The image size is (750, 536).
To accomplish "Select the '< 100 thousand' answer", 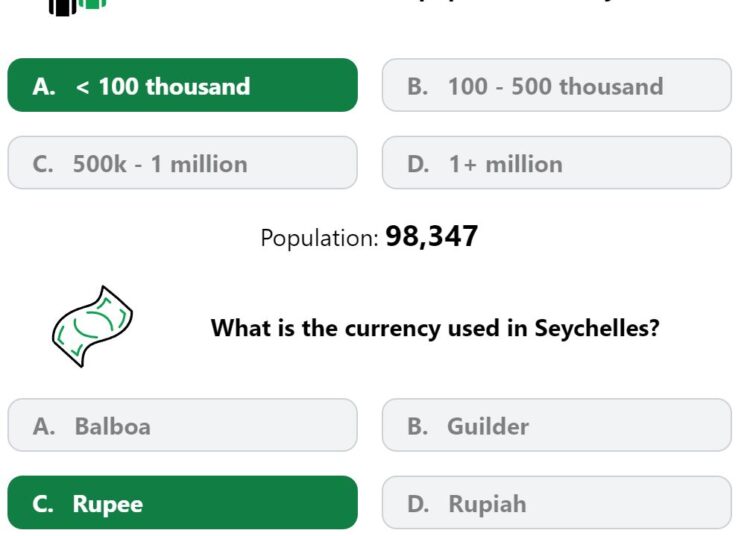I will click(x=182, y=86).
